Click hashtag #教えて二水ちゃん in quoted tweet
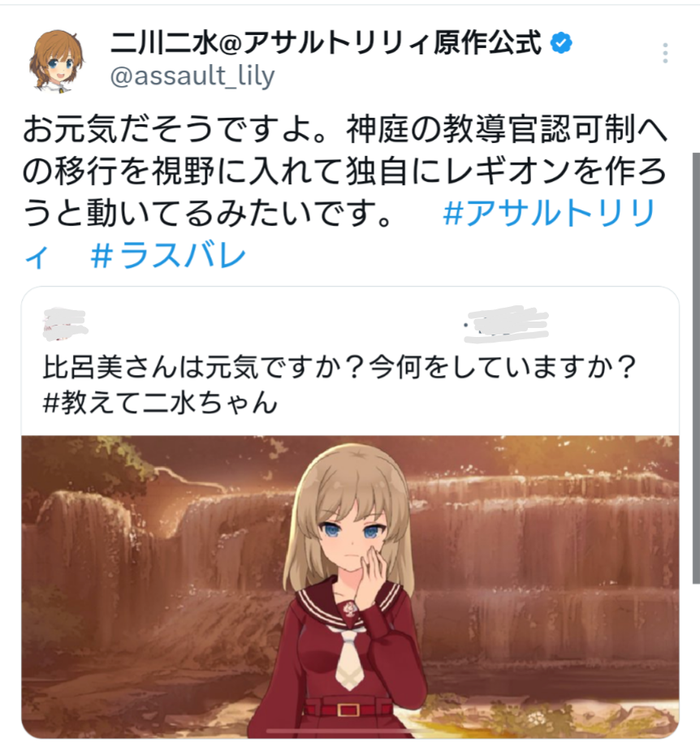The image size is (700, 751). 161,403
